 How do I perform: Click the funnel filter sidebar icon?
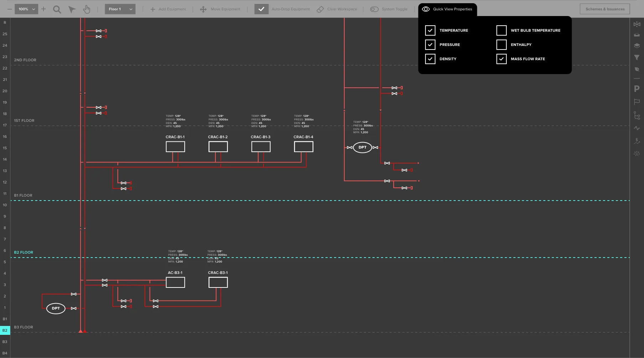(x=637, y=57)
